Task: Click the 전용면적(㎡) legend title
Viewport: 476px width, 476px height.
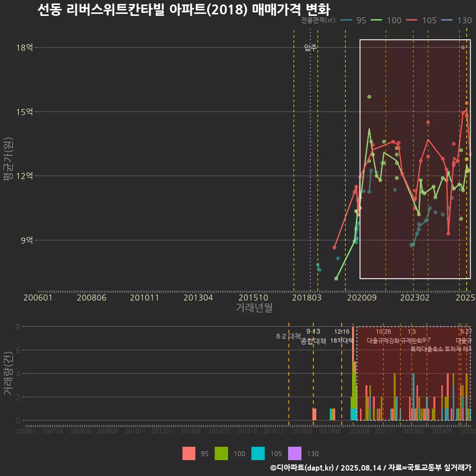Action: 318,20
